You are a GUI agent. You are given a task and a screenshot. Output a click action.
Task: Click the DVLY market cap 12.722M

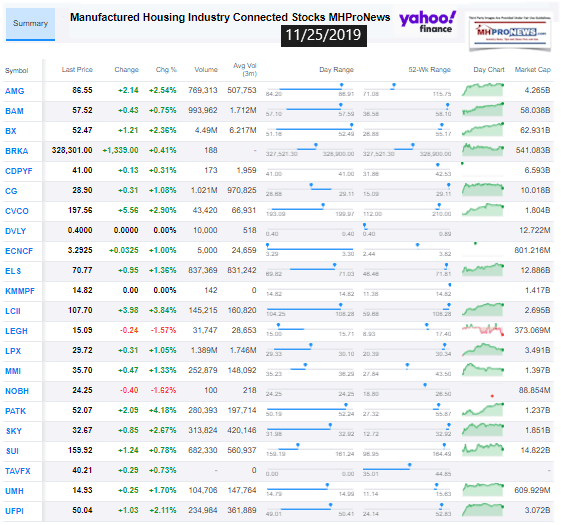coord(535,230)
